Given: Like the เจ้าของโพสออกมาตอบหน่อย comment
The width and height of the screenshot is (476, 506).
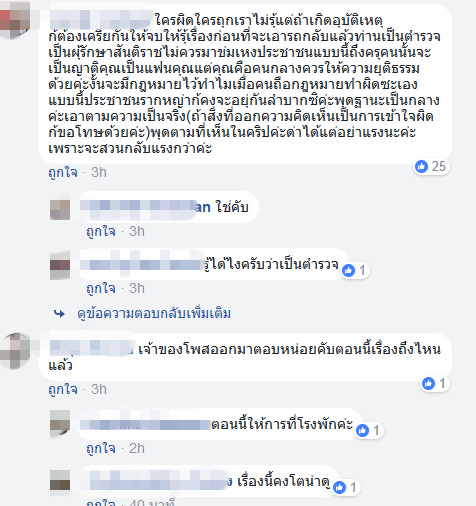Looking at the screenshot, I should tap(63, 389).
